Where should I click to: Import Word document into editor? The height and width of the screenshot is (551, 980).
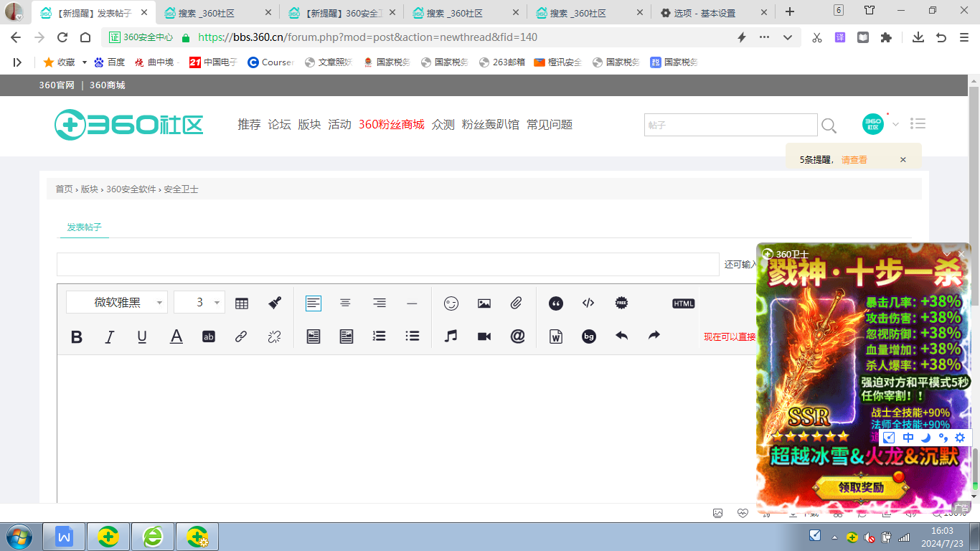(556, 336)
